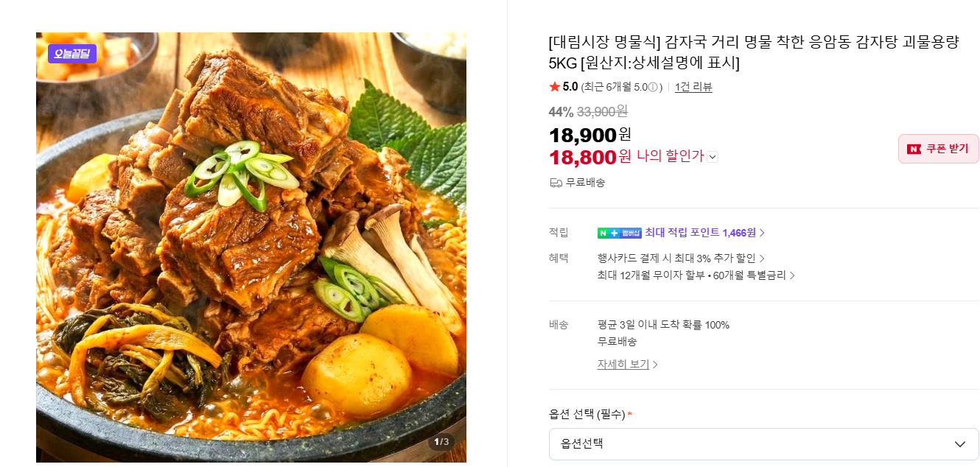Click the crossed-out 33,900원 original price
Image resolution: width=980 pixels, height=467 pixels.
tap(602, 111)
